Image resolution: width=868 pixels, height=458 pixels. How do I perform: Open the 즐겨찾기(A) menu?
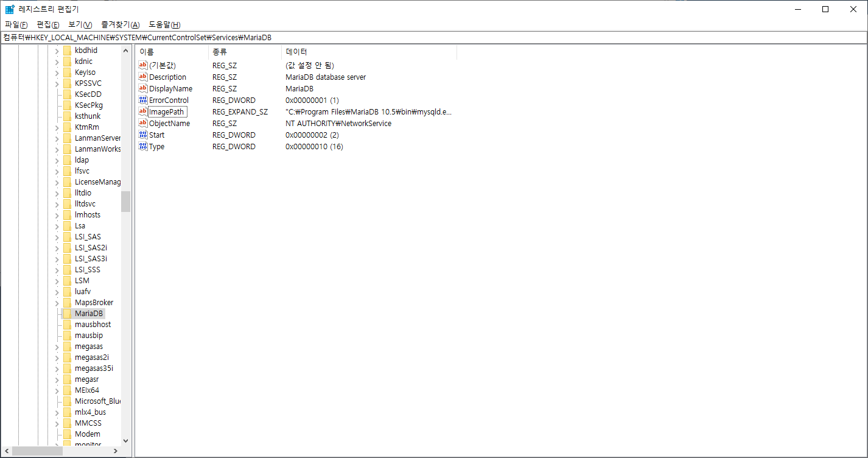pos(121,24)
